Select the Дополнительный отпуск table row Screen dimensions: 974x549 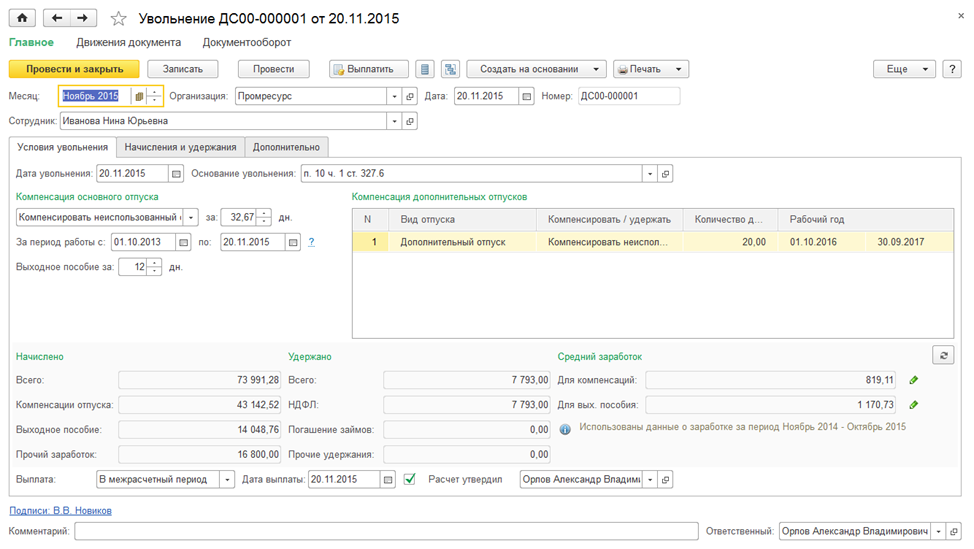click(653, 242)
